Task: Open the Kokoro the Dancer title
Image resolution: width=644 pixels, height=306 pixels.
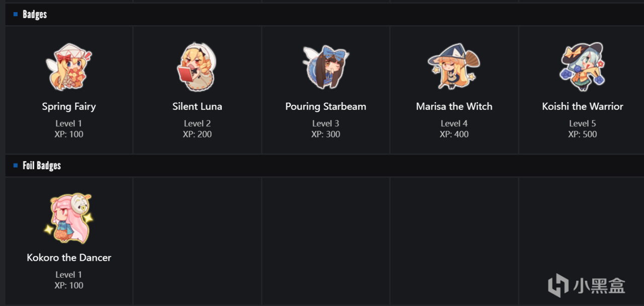Action: [69, 257]
